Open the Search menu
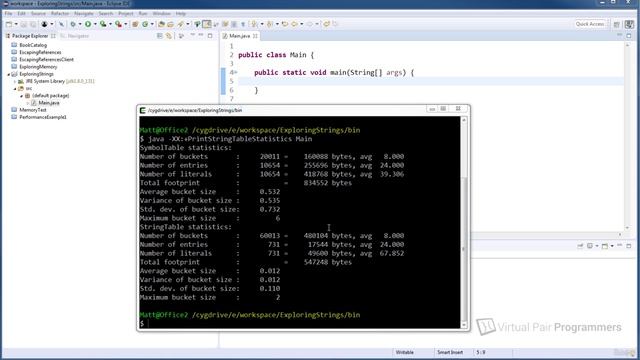Viewport: 640px width, 360px height. point(106,13)
